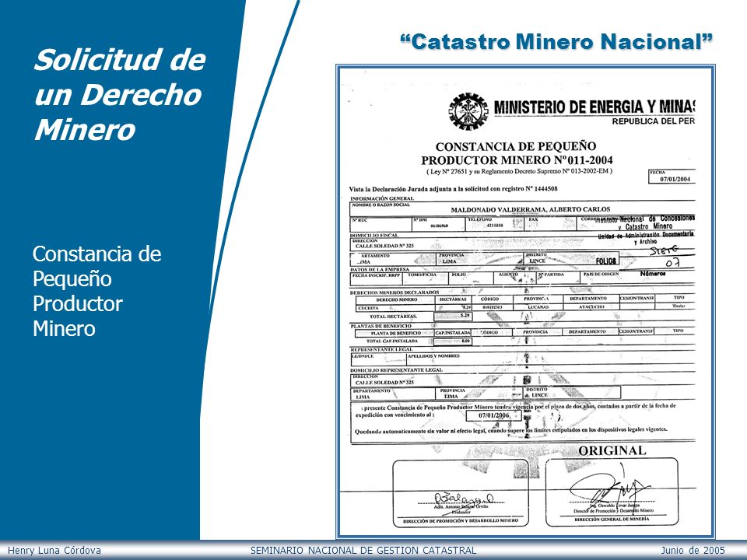This screenshot has width=747, height=560.
Task: Select the 'PLANTAS DE BENEFICIO' section heading
Action: pyautogui.click(x=381, y=326)
